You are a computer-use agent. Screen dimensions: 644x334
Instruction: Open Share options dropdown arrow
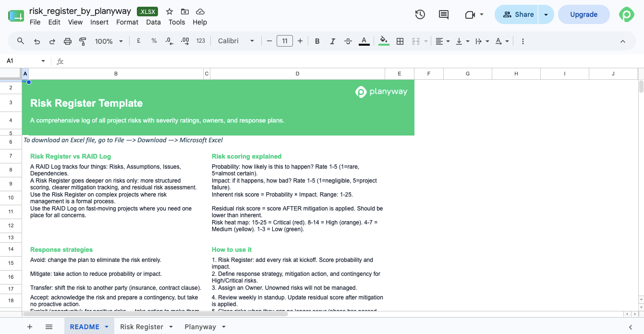pos(546,14)
